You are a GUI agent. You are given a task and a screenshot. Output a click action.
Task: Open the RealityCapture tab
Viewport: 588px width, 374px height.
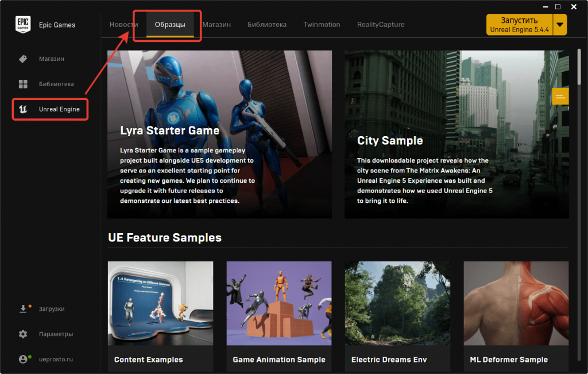pos(381,25)
